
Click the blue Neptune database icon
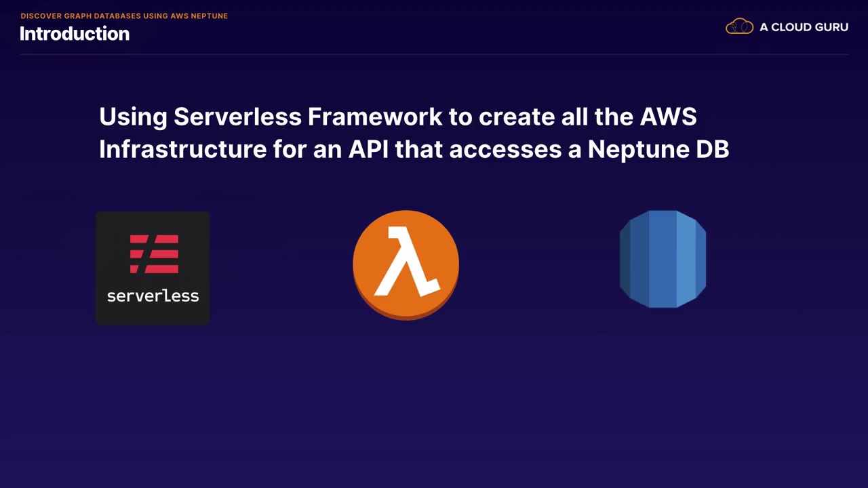(x=663, y=259)
